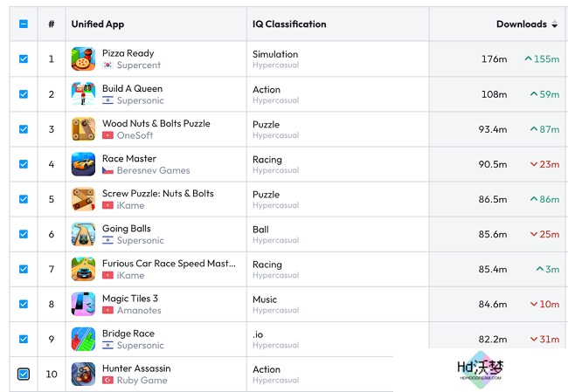Toggle the select-all checkbox in header

[x=24, y=24]
